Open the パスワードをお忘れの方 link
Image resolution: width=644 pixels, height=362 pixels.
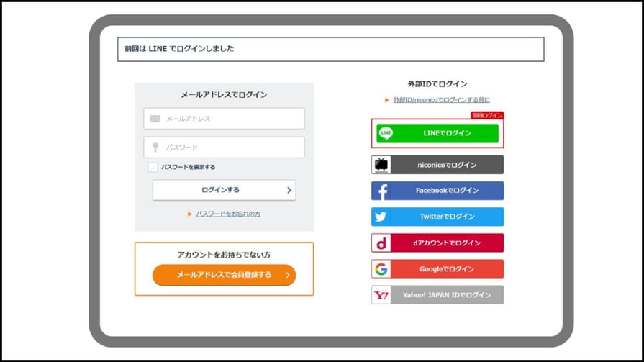click(x=228, y=214)
